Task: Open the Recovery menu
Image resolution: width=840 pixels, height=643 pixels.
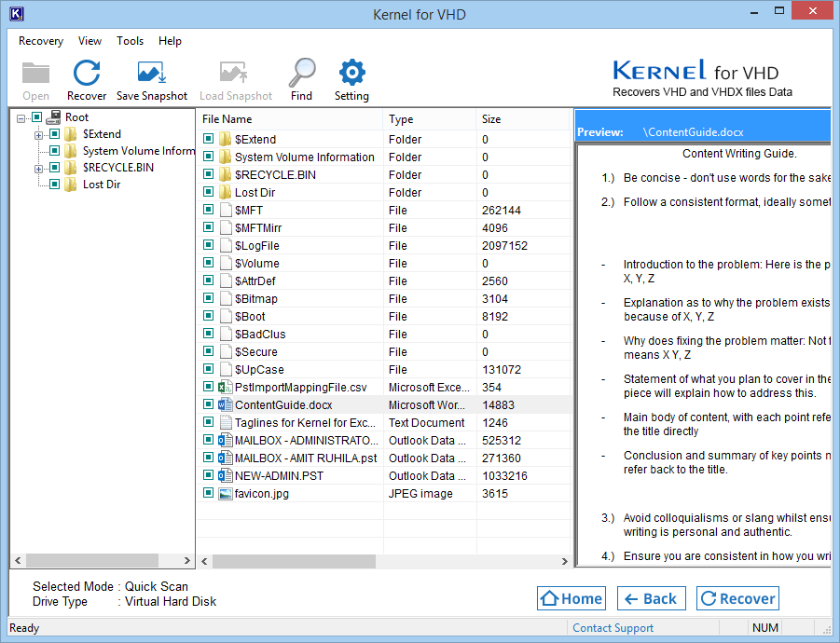Action: [41, 41]
